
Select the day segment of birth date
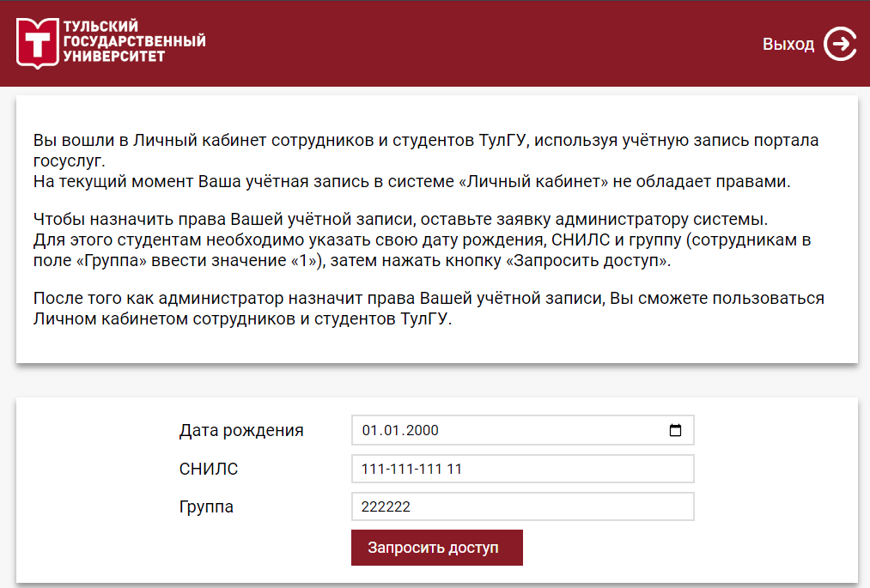369,430
